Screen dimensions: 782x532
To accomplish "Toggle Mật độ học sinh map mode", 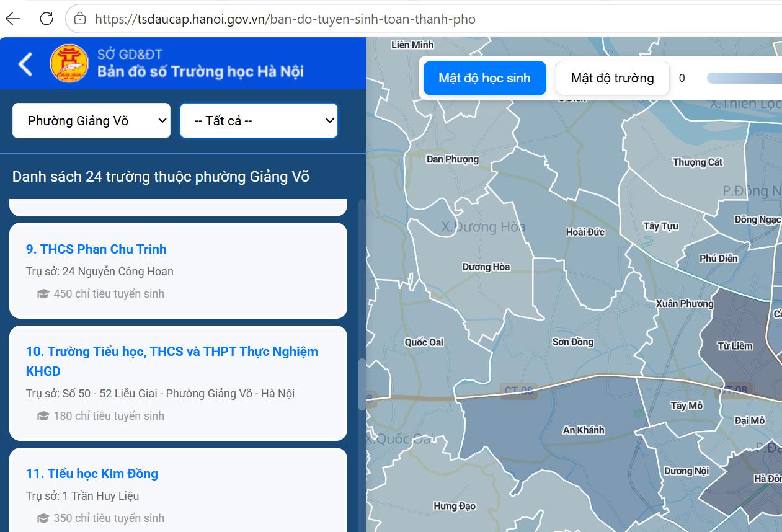I will [x=484, y=78].
